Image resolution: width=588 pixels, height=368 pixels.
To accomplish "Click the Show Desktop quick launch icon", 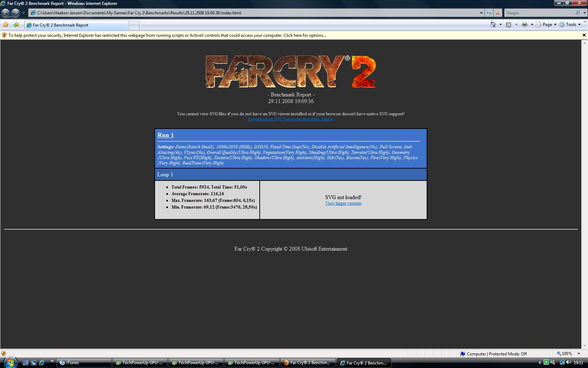I will pyautogui.click(x=26, y=363).
